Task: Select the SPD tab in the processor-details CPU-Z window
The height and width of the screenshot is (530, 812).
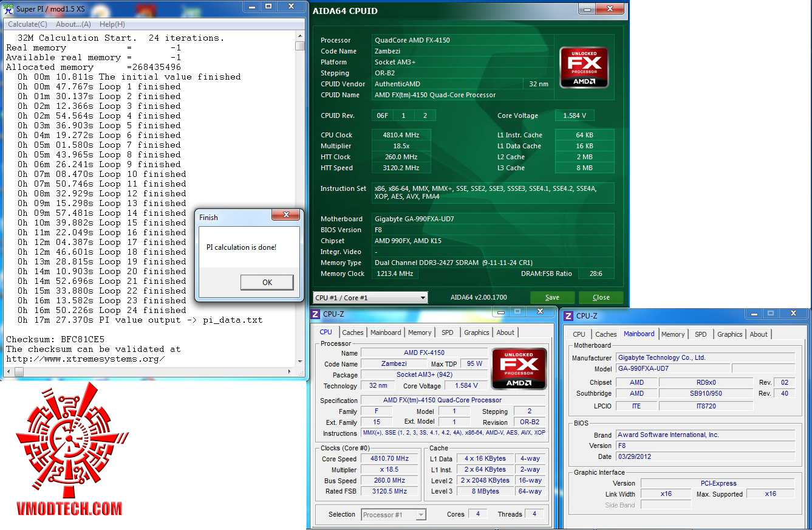Action: (x=448, y=332)
